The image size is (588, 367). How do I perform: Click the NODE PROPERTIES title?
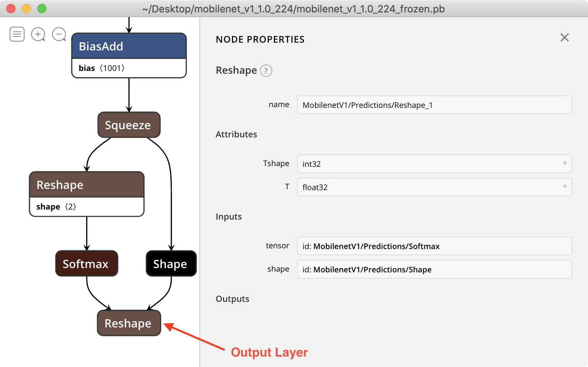[x=260, y=40]
